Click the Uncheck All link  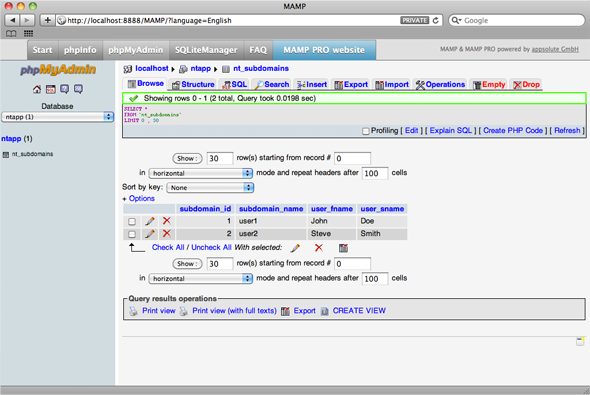(x=211, y=247)
